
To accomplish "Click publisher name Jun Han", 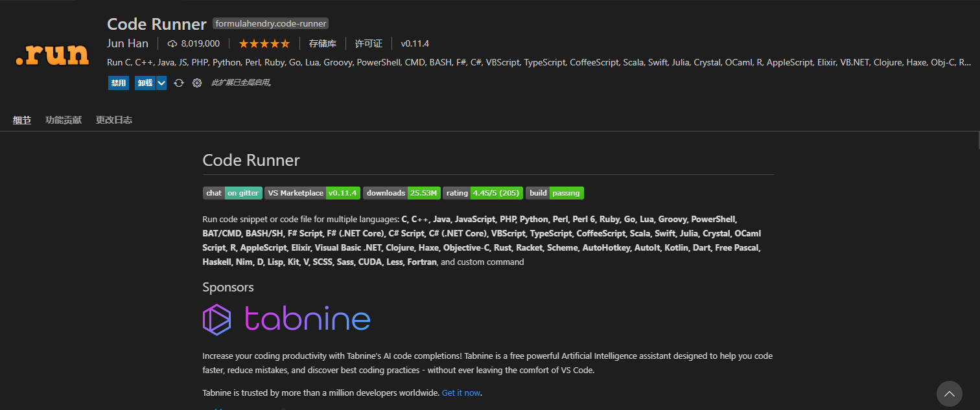I will [x=128, y=43].
